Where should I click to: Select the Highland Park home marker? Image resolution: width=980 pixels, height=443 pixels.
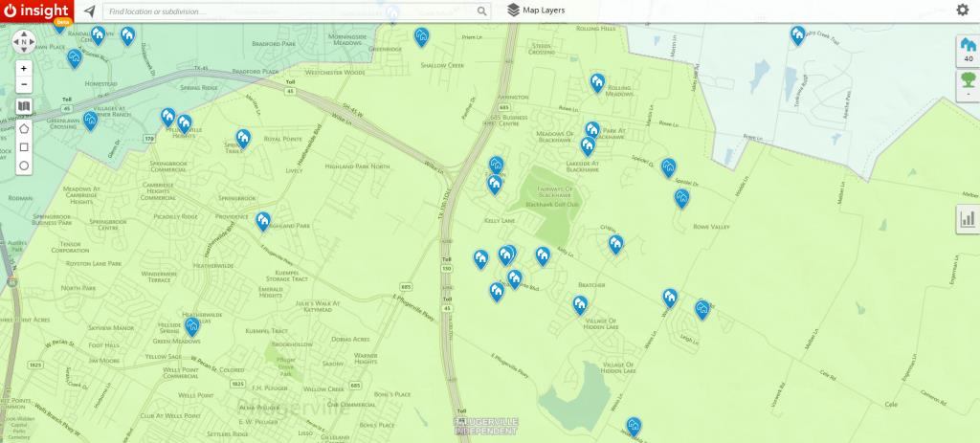[263, 220]
